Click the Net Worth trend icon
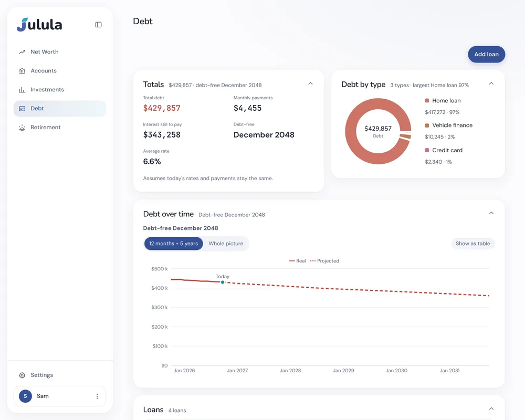 (x=22, y=52)
